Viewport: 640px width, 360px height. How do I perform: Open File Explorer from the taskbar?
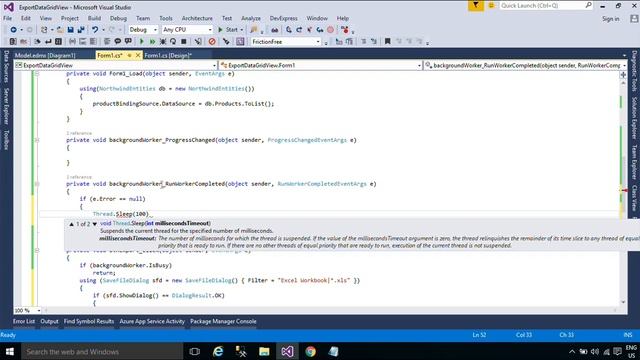264,351
